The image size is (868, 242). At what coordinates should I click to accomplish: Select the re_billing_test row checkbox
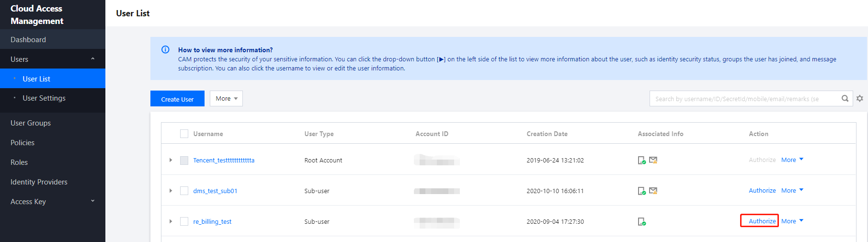[184, 221]
